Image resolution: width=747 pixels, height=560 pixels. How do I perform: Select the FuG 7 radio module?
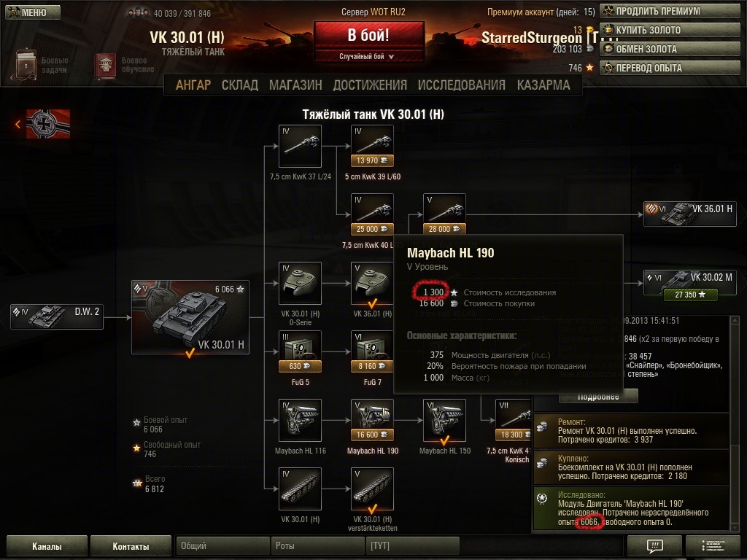372,352
